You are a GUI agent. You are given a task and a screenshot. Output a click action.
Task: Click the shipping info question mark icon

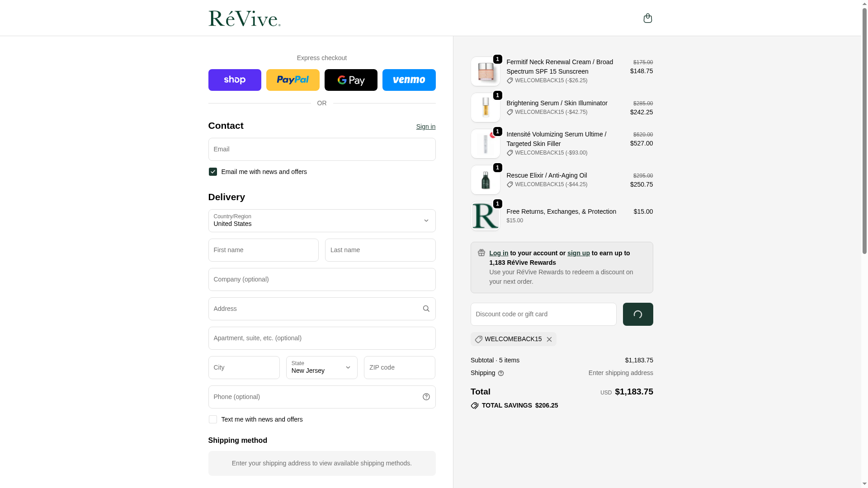501,373
